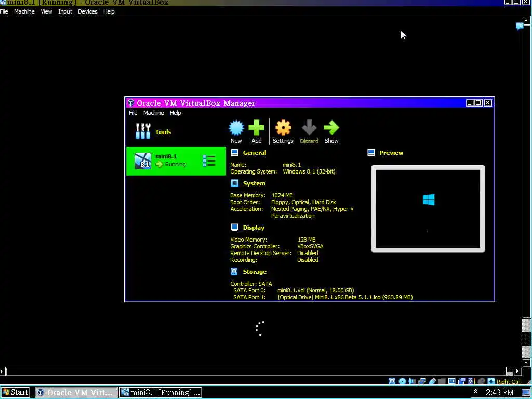Maximize the VirtualBox Manager window
Screen dimensions: 532x399
tap(478, 103)
